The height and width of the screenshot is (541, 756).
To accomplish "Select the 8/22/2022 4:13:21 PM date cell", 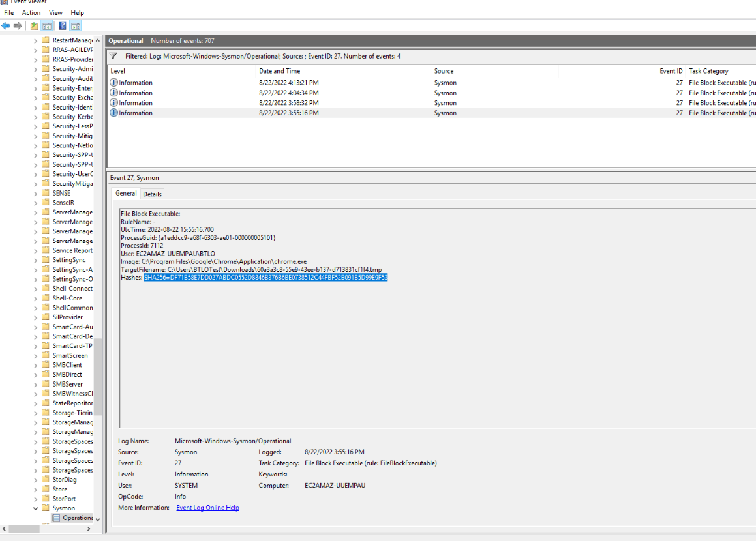I will (x=289, y=82).
